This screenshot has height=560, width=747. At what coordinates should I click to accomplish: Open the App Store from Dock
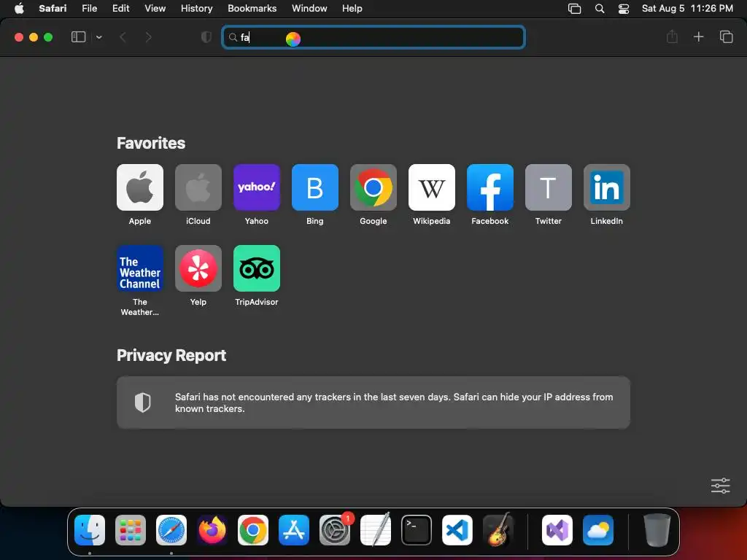[x=293, y=529]
